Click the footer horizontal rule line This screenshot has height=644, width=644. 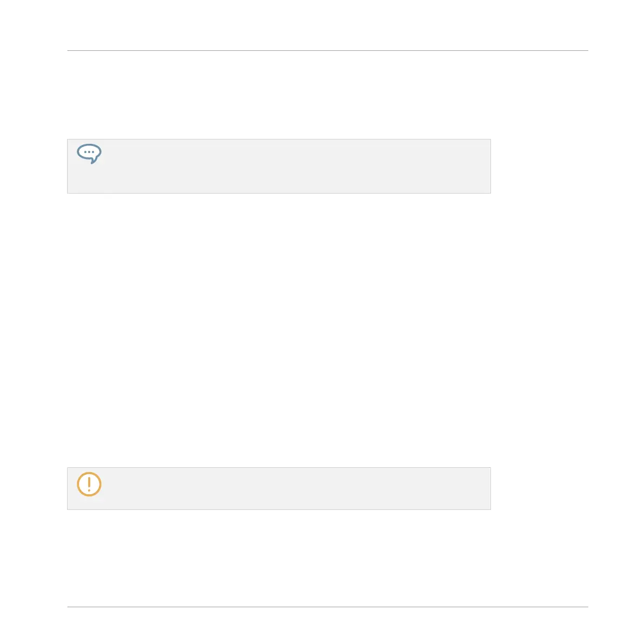[328, 607]
